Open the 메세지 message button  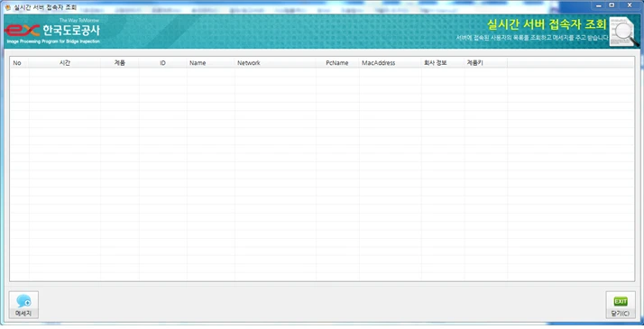click(x=23, y=305)
